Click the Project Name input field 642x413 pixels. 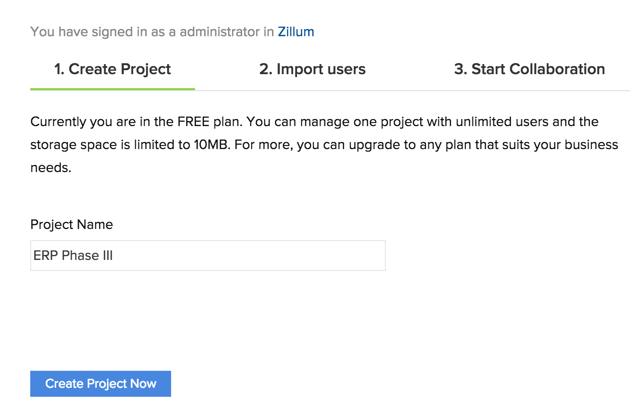(207, 255)
